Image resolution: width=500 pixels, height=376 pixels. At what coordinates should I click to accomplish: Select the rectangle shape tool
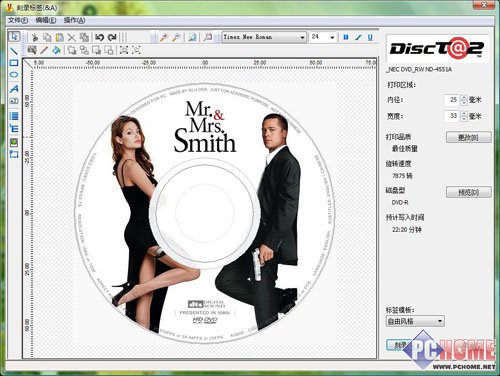point(14,63)
